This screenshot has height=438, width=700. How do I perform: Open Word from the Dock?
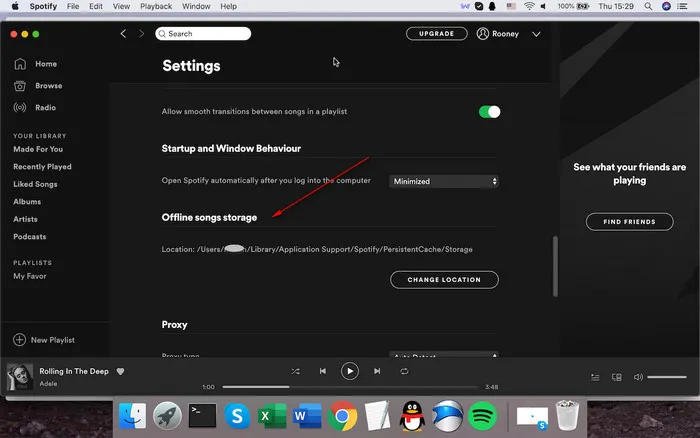pos(307,416)
